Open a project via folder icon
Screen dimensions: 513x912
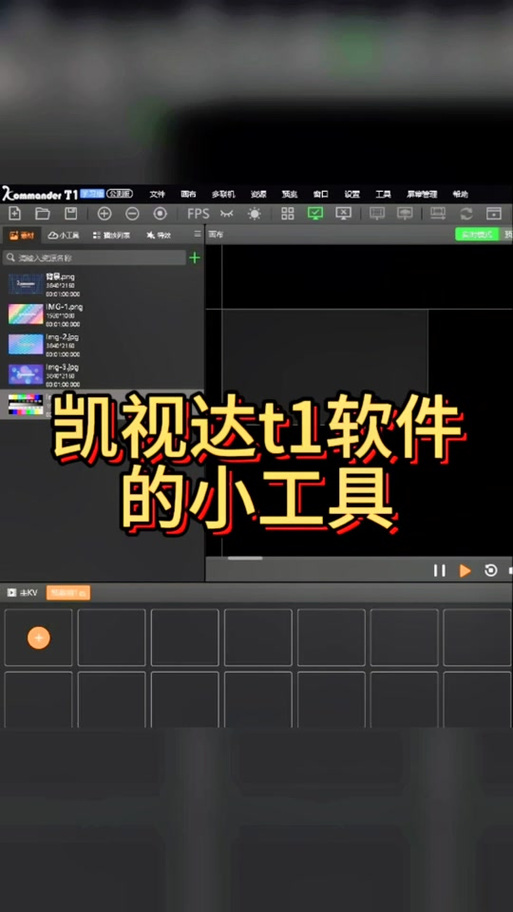[x=42, y=213]
